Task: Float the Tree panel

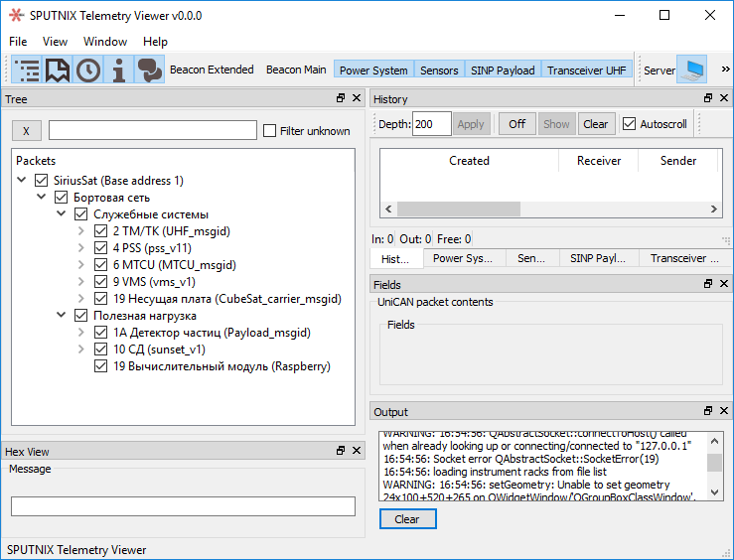Action: tap(341, 97)
